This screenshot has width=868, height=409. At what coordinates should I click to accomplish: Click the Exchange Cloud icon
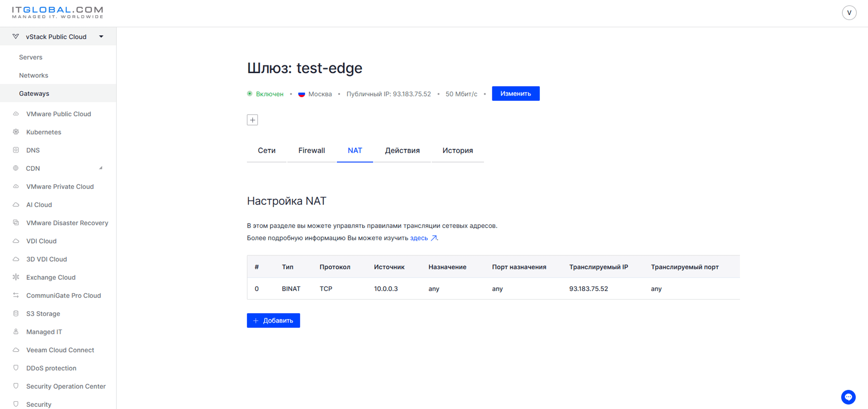coord(16,277)
